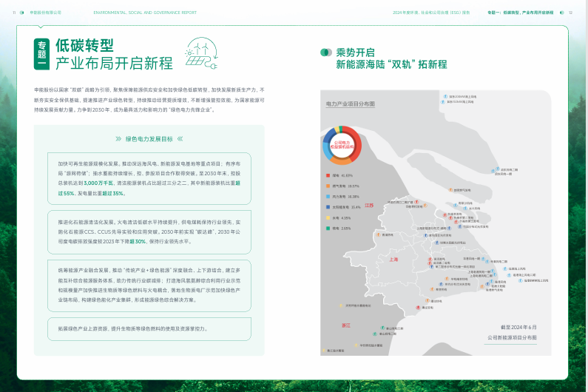
Task: Click the donut chart of installed capacity
Action: 341,145
